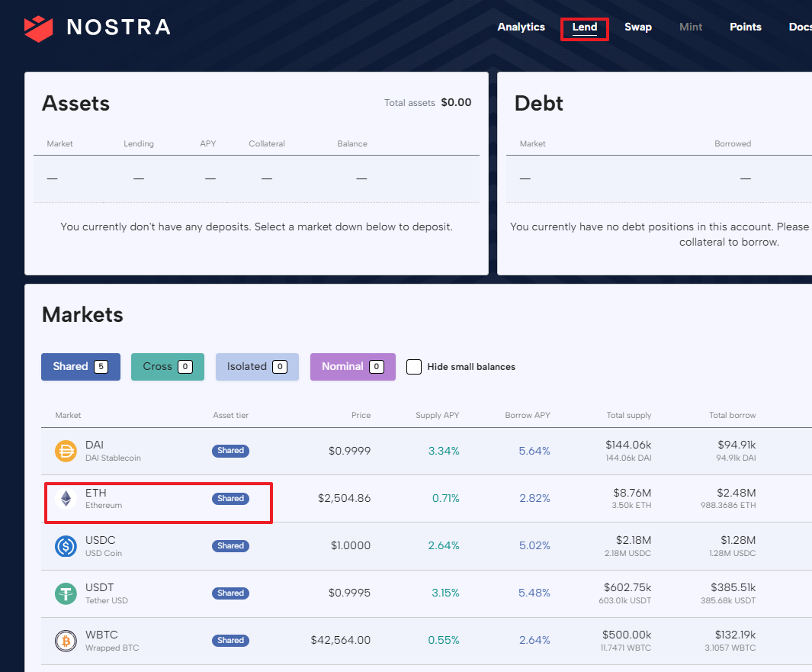This screenshot has height=672, width=812.
Task: Select the Cross markets filter
Action: pyautogui.click(x=168, y=367)
